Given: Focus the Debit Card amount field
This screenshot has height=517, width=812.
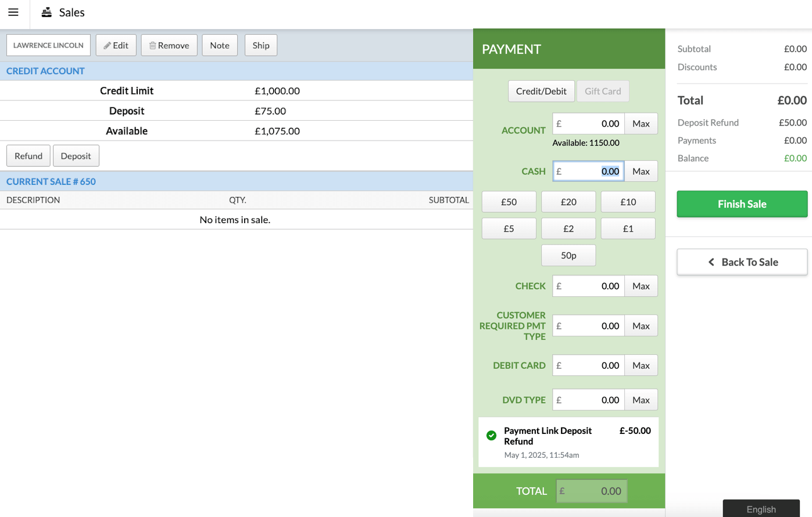Looking at the screenshot, I should pyautogui.click(x=588, y=365).
